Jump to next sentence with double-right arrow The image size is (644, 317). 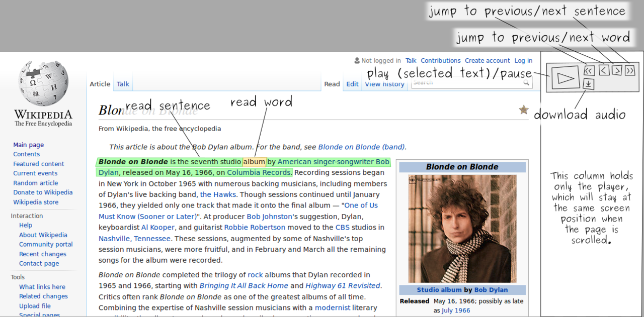point(629,71)
